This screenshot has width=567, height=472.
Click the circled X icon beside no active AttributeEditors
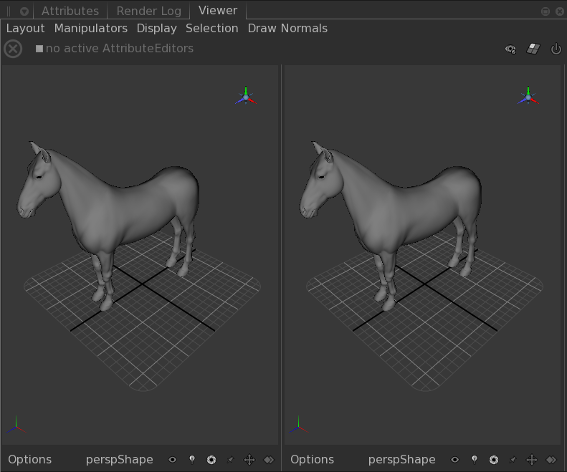point(13,49)
